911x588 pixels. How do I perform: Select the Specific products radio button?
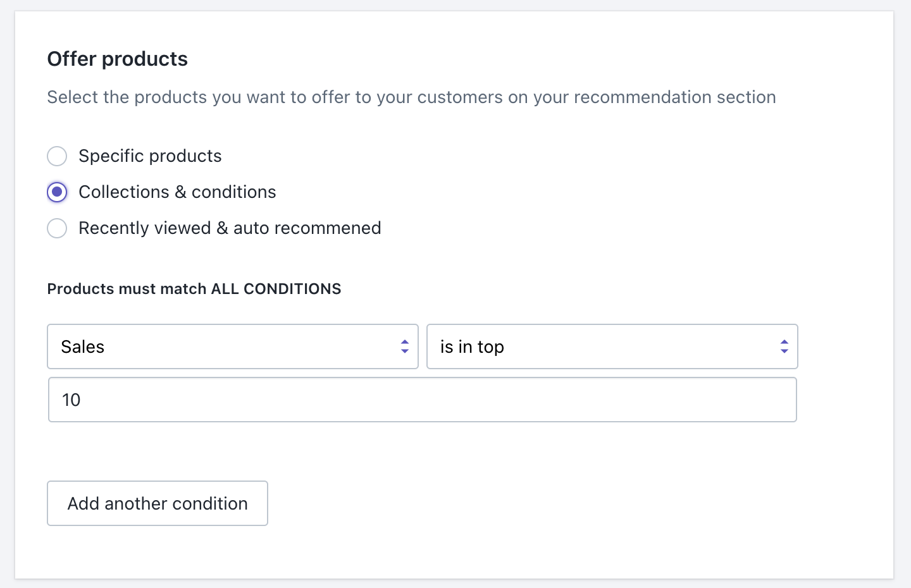(x=57, y=156)
